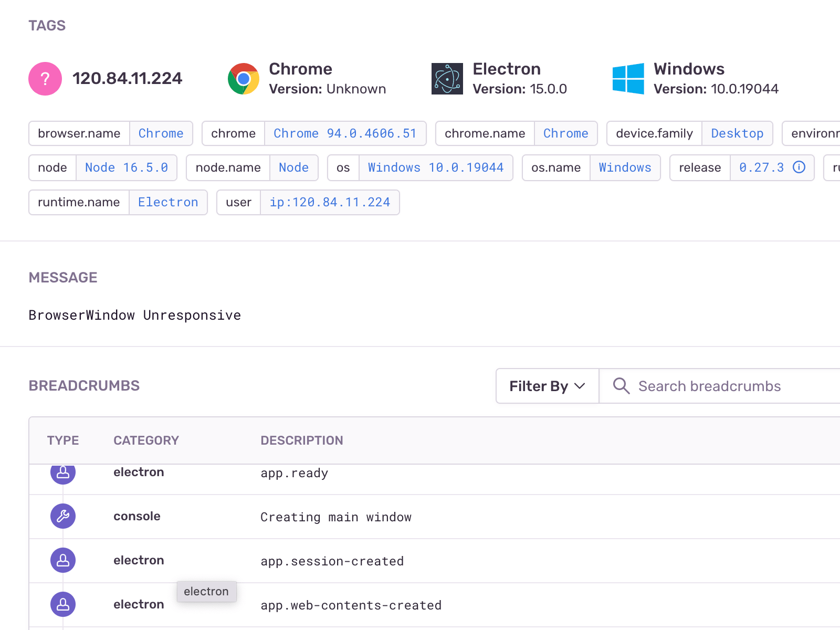Image resolution: width=840 pixels, height=630 pixels.
Task: Click the ip:120.84.11.224 user tag link
Action: coord(330,202)
